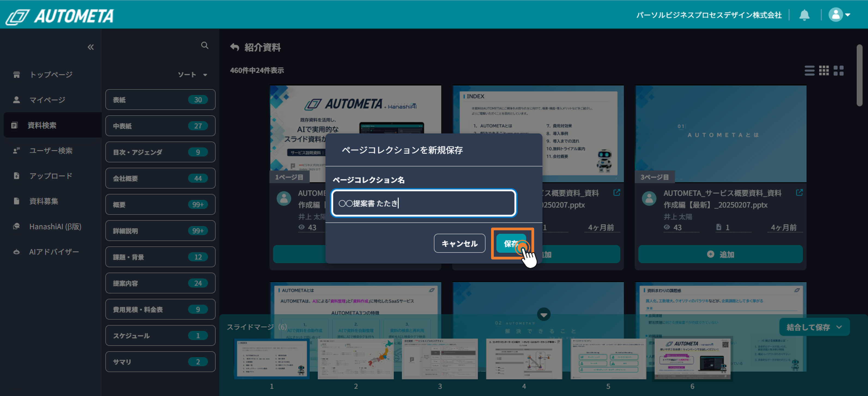The height and width of the screenshot is (396, 868).
Task: Select merge slide thumbnail 3
Action: coord(440,359)
